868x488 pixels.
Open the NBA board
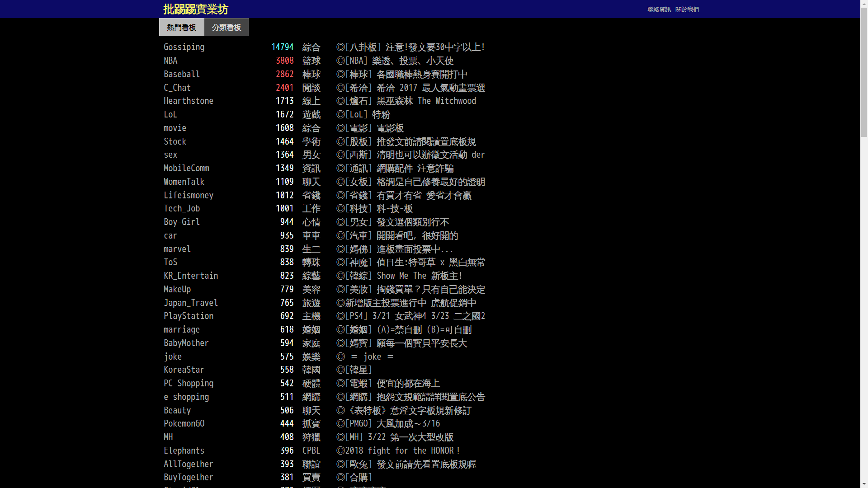pos(170,61)
